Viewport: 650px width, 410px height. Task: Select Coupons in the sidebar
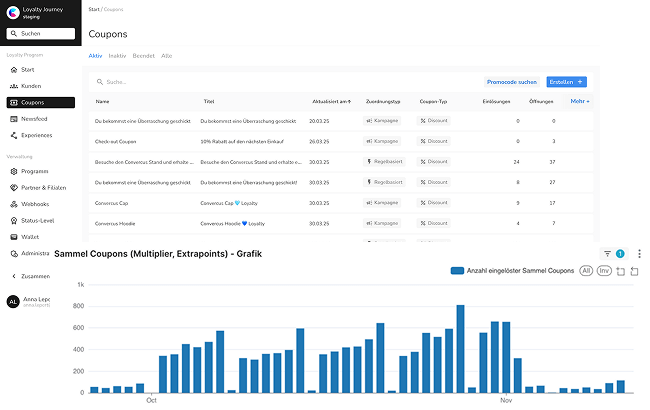click(41, 102)
